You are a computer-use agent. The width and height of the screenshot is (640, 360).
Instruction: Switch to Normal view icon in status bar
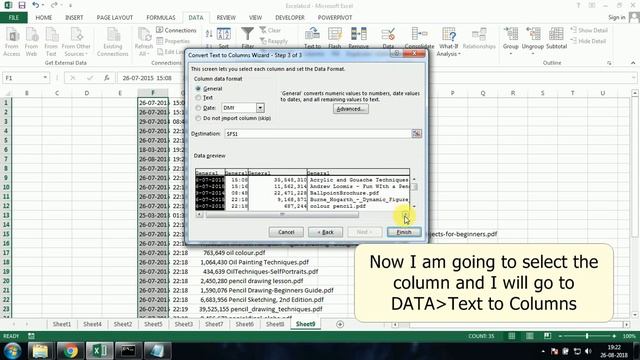pos(511,336)
